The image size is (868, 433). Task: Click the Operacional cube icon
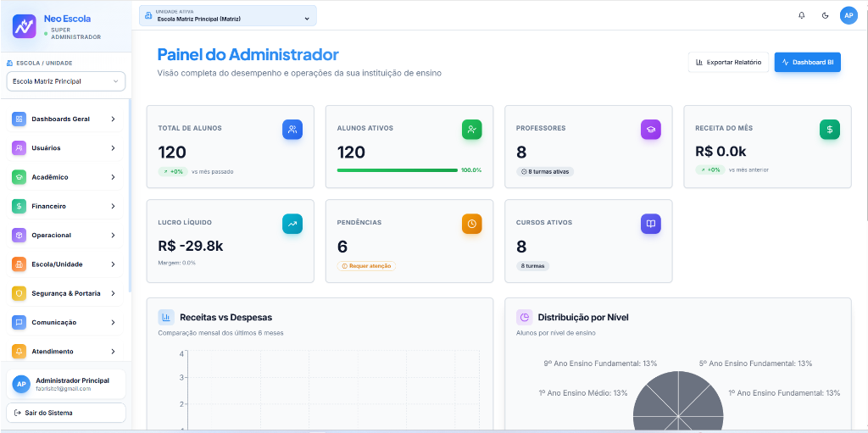(x=19, y=236)
